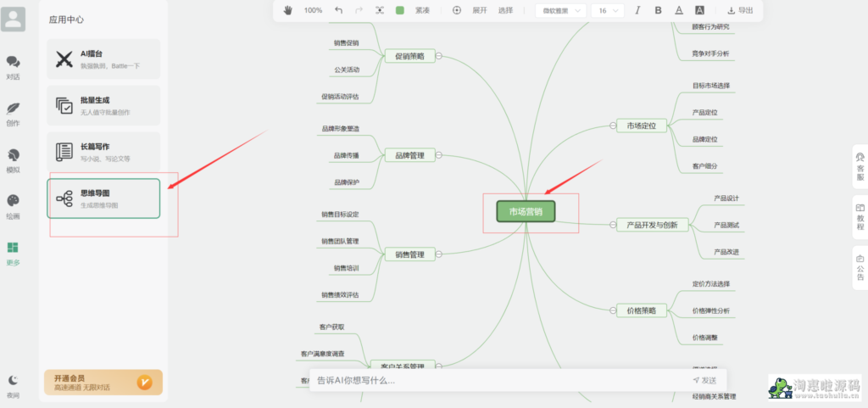This screenshot has height=408, width=868.
Task: Collapse the 价格策略 branch
Action: pos(613,310)
